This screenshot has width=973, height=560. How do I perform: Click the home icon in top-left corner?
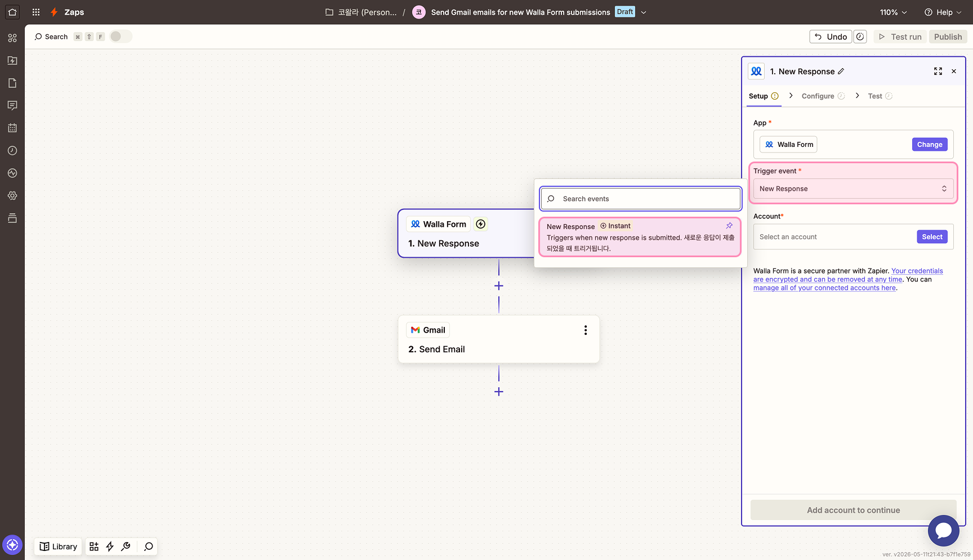[x=12, y=12]
